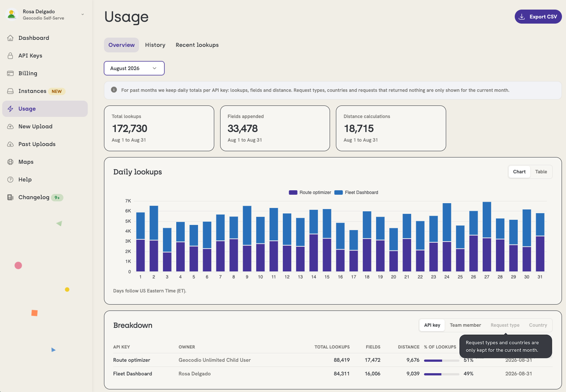Go to the Dashboard page
This screenshot has height=392, width=566.
pos(45,38)
